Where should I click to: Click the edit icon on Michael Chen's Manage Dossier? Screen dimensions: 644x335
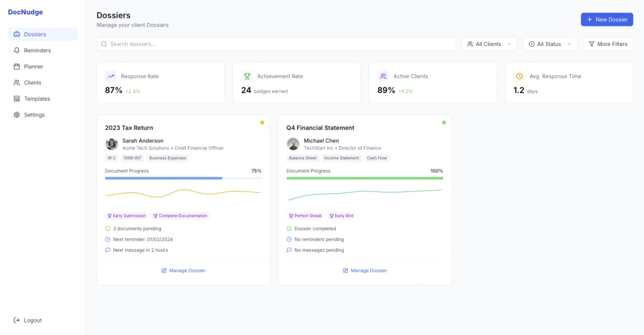tap(345, 271)
